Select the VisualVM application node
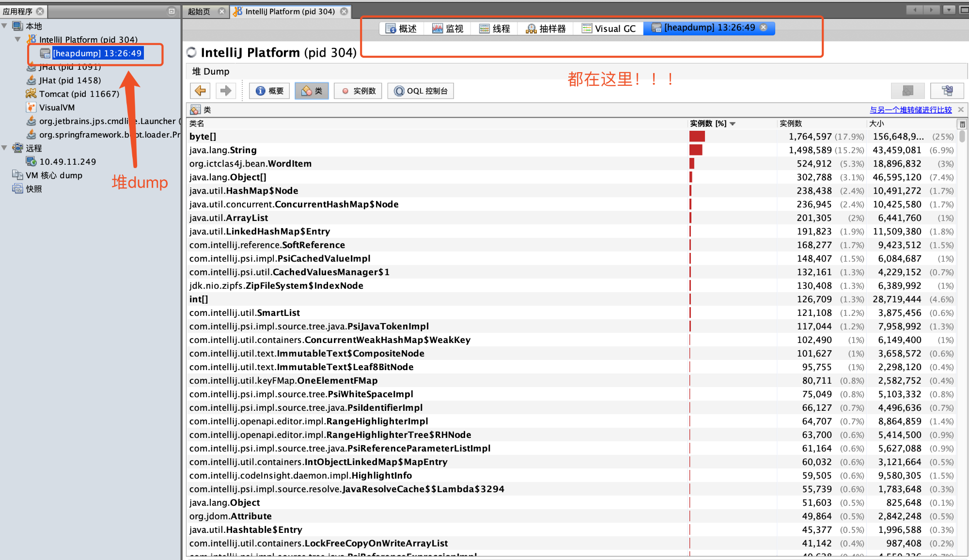The width and height of the screenshot is (969, 560). (57, 108)
